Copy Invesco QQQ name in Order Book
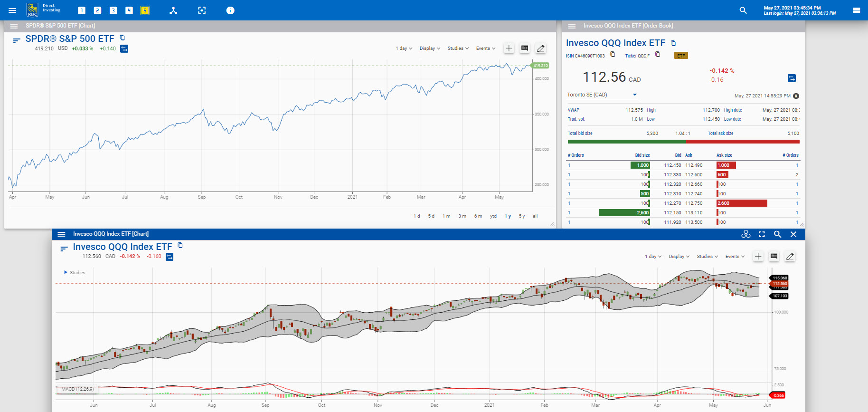The image size is (868, 412). coord(673,43)
